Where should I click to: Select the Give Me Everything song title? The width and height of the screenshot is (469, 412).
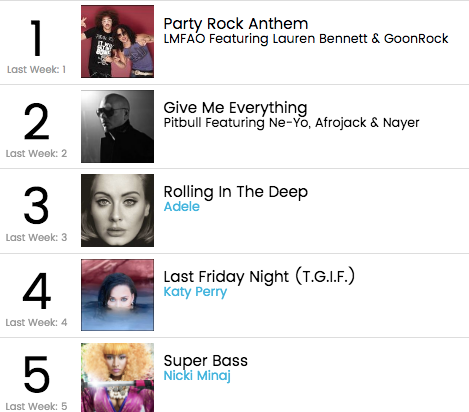235,108
